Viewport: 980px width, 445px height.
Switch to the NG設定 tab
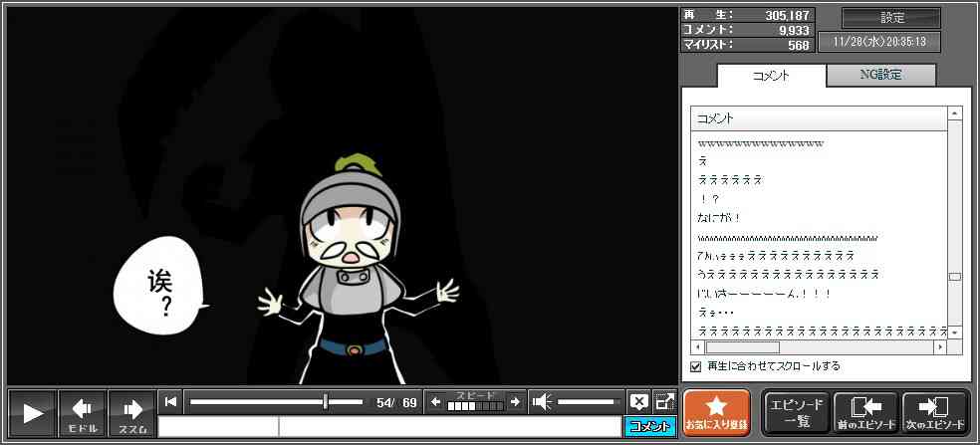(x=881, y=75)
